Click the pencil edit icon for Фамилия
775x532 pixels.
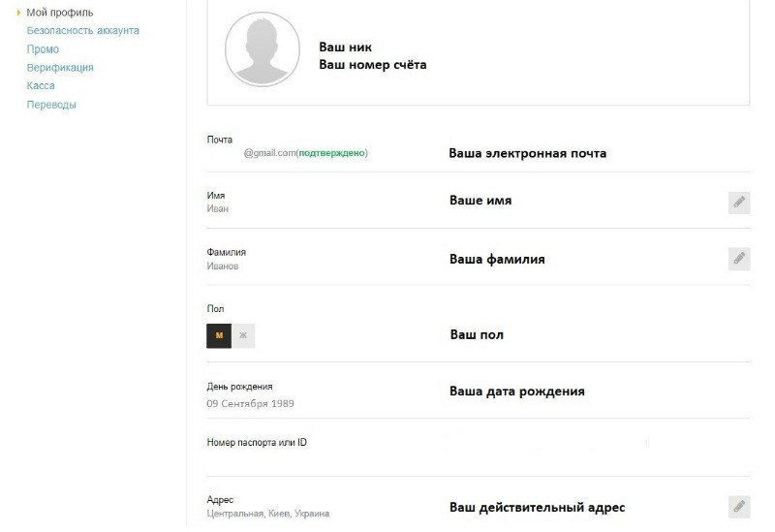tap(738, 258)
